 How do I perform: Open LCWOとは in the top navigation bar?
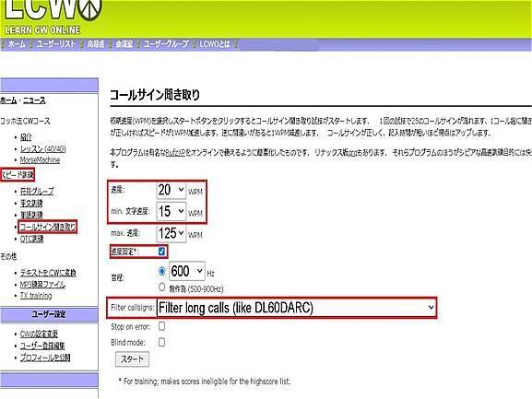click(215, 44)
